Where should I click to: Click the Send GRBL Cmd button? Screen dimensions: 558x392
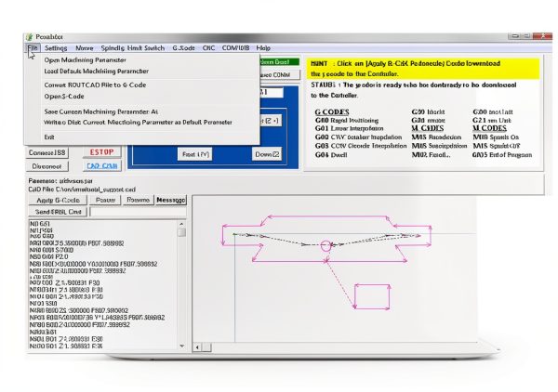[58, 212]
